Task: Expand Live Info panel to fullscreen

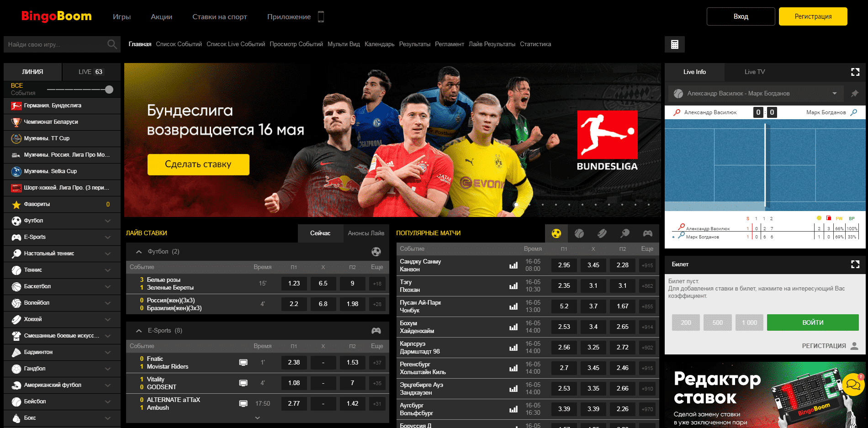Action: click(855, 72)
